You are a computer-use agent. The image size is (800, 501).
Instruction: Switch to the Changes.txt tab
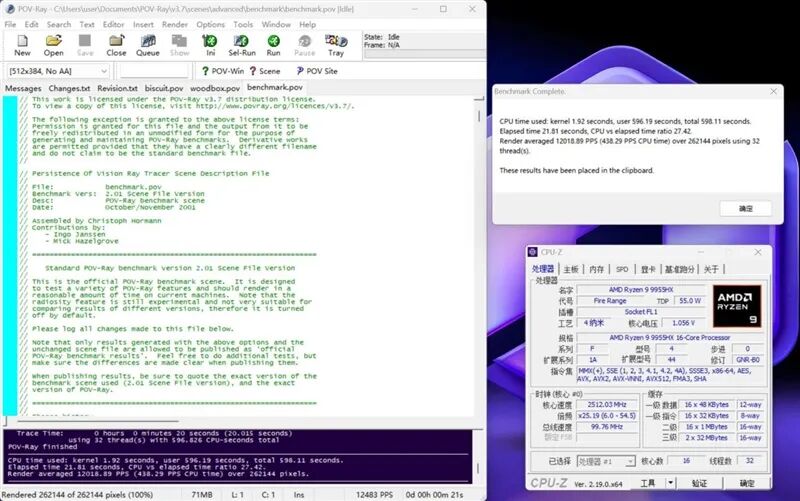coord(69,88)
